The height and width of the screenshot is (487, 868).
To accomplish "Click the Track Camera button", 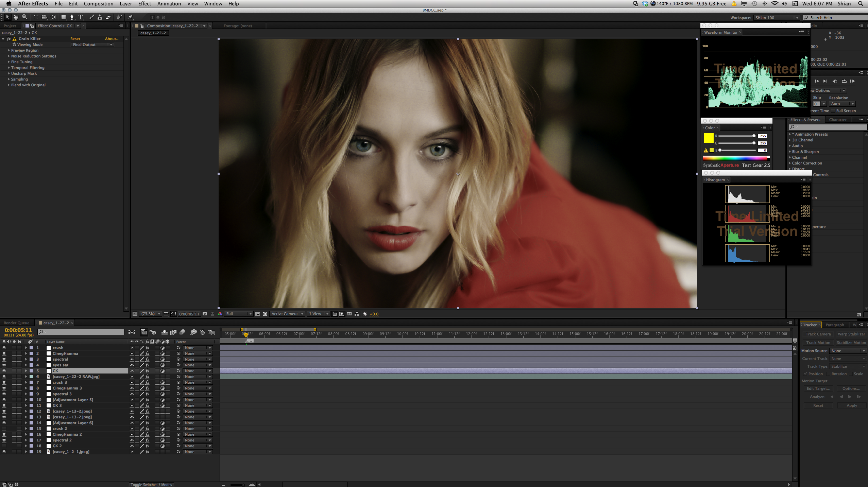I will click(818, 334).
